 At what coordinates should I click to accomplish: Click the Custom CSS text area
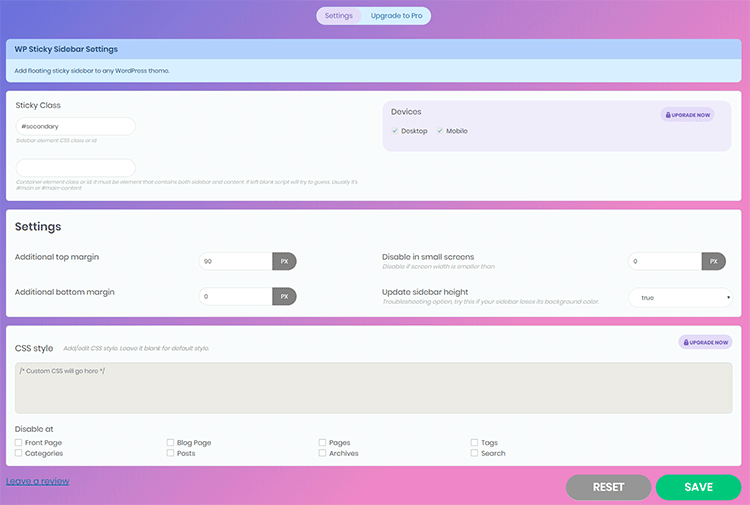374,388
